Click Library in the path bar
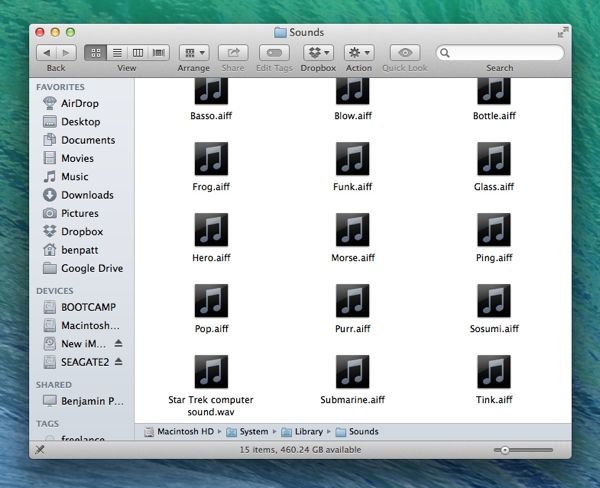The width and height of the screenshot is (600, 488). click(302, 432)
